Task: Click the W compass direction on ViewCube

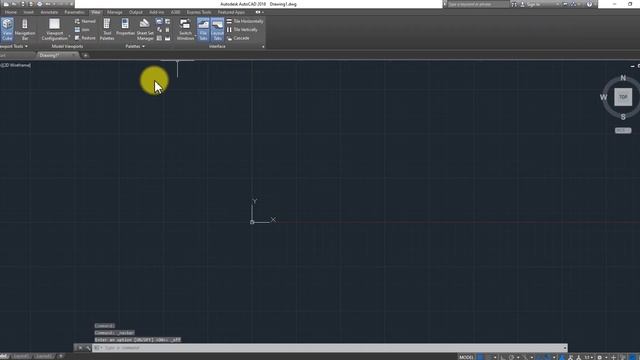Action: coord(603,97)
